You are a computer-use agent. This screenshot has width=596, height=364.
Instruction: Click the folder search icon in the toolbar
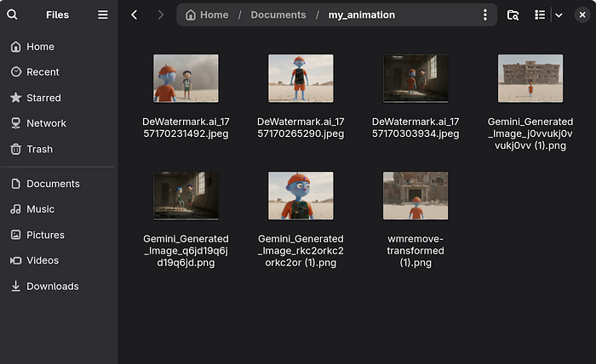tap(513, 14)
